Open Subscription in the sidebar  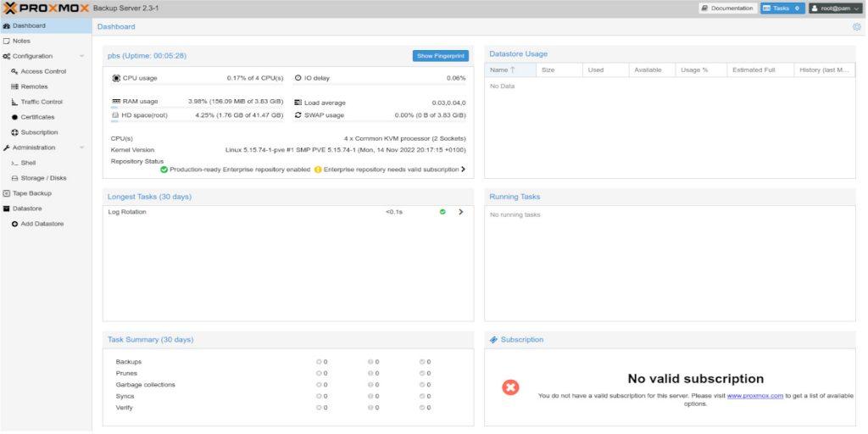pyautogui.click(x=39, y=132)
